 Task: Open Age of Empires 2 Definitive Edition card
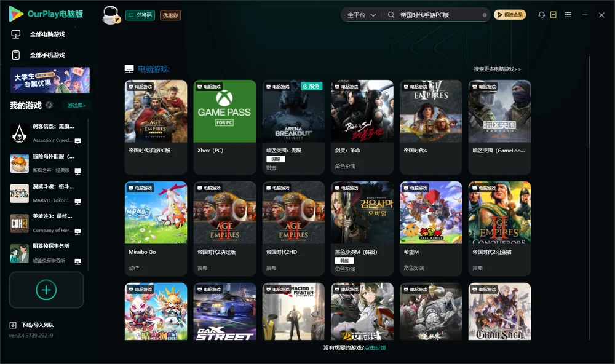coord(224,229)
